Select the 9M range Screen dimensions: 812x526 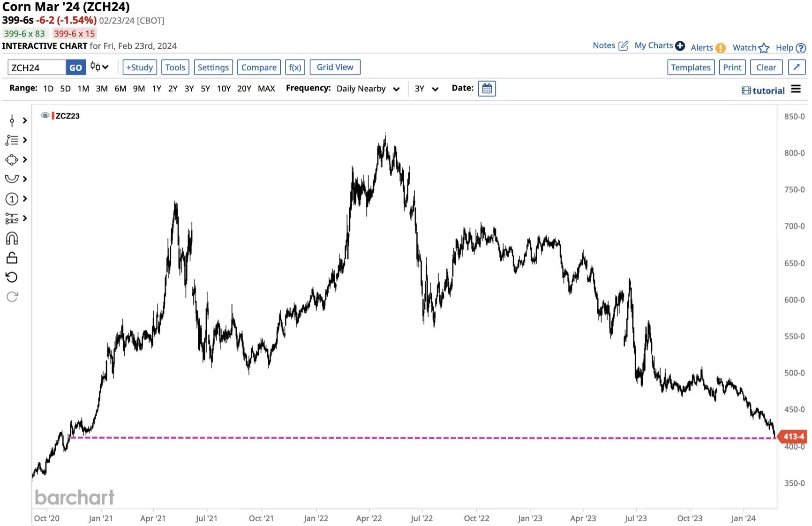[139, 89]
